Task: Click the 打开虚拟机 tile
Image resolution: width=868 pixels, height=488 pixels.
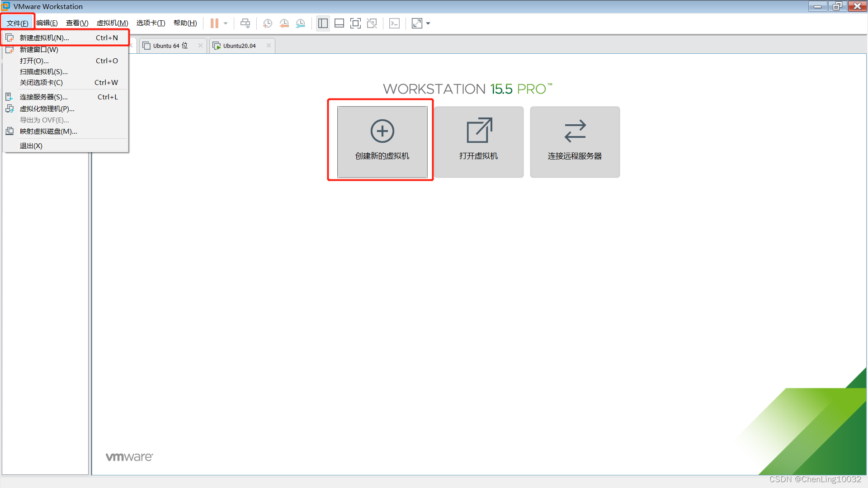Action: (x=478, y=142)
